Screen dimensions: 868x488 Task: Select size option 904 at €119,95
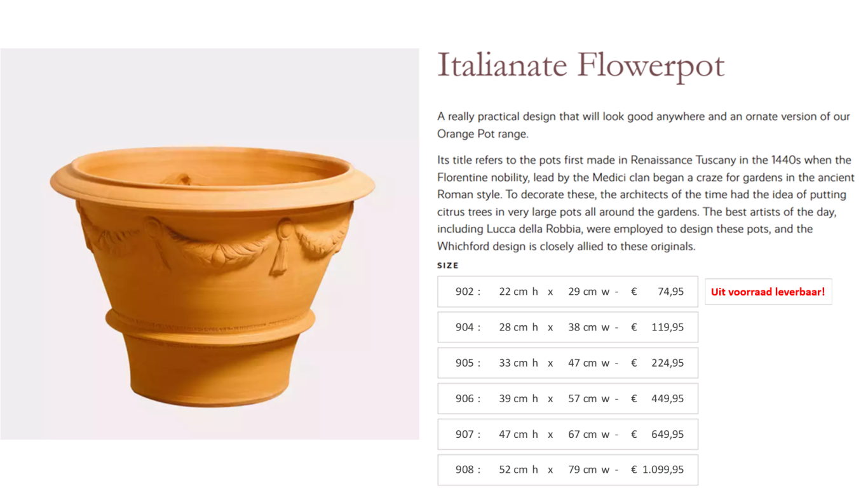567,327
